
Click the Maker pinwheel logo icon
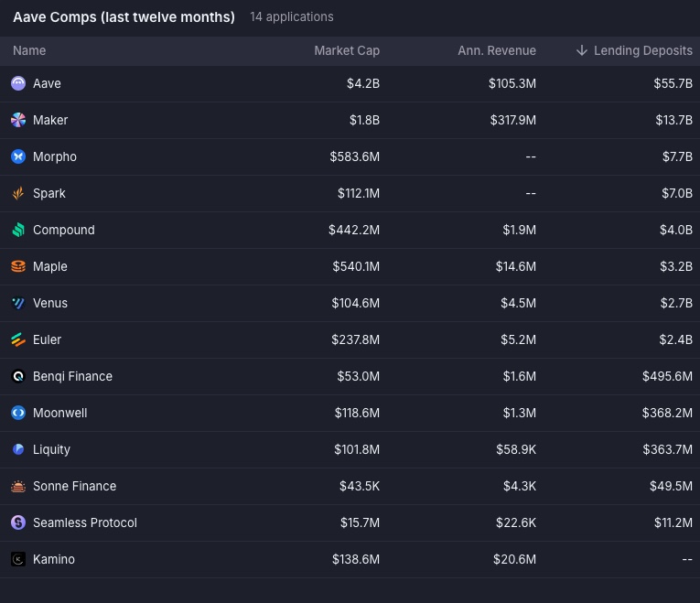(18, 120)
